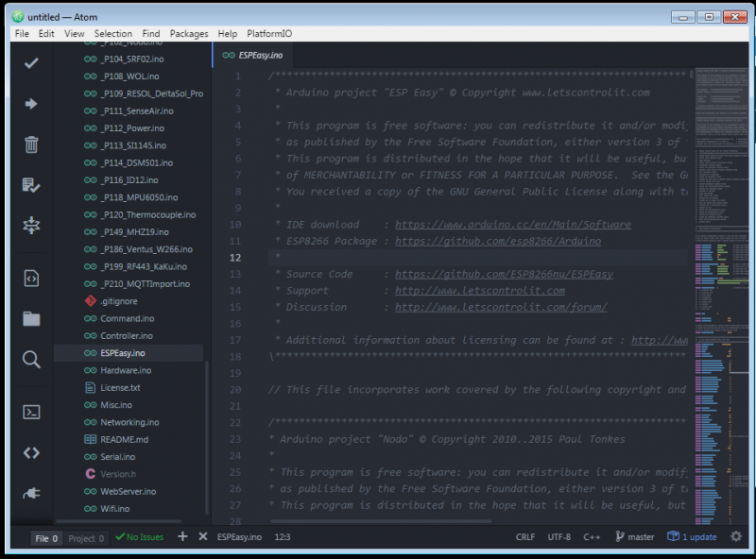Click the X icon in the status bar
The width and height of the screenshot is (756, 559).
point(203,536)
